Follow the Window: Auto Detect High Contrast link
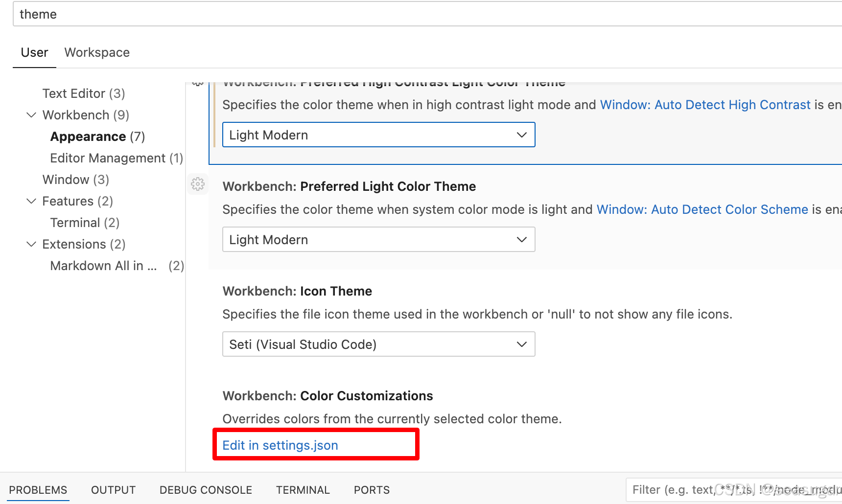 (705, 105)
